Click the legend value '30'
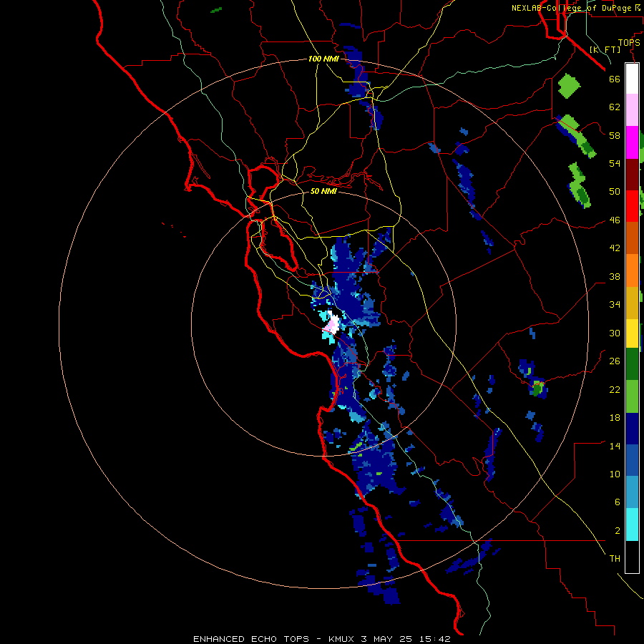 615,333
